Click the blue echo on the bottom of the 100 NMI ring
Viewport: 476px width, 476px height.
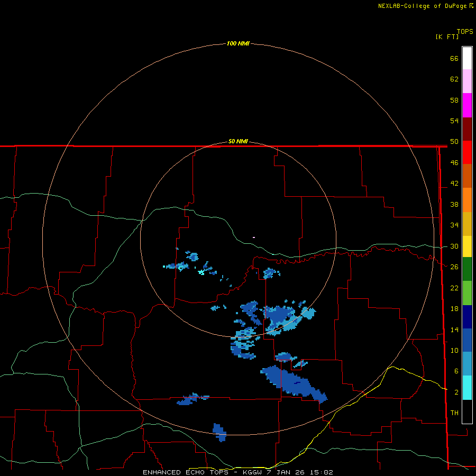[219, 432]
